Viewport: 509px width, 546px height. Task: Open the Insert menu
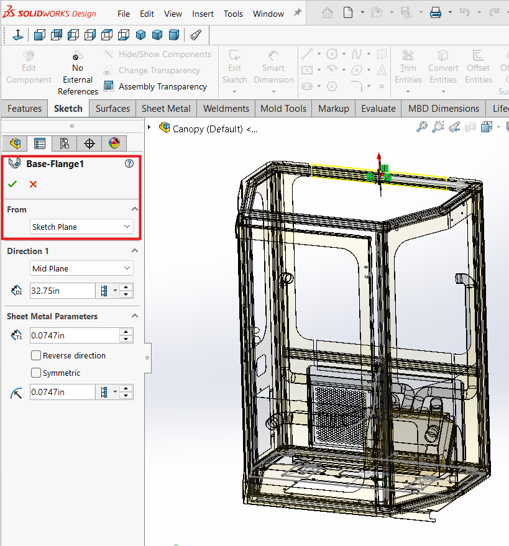[x=203, y=14]
